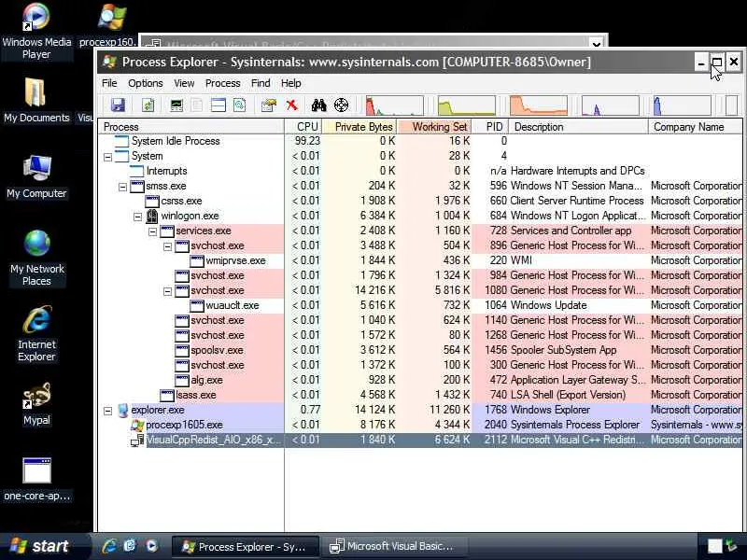
Task: Select the Interrupts row
Action: (x=420, y=171)
